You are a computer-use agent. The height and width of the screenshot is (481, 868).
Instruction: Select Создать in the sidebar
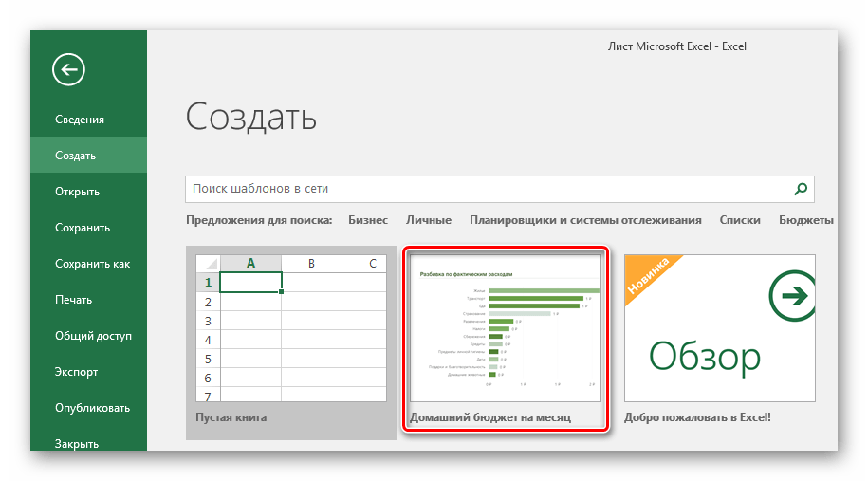pos(76,156)
